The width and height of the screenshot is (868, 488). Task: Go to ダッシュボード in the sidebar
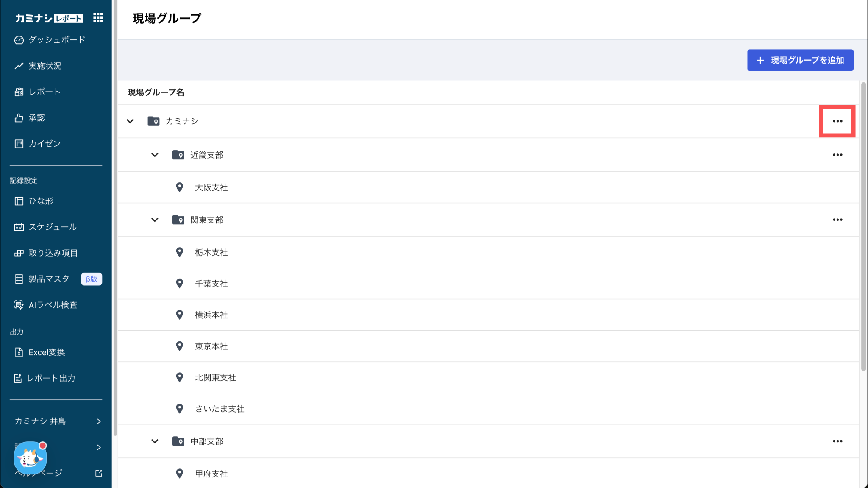[x=56, y=40]
